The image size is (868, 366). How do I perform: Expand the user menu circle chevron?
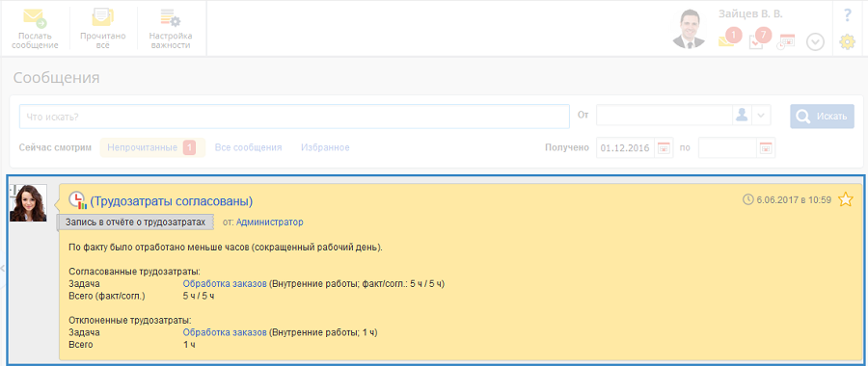point(815,42)
